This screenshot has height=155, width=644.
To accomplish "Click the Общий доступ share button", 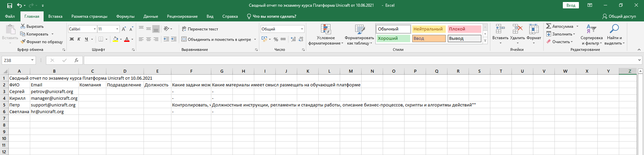I will click(x=619, y=16).
